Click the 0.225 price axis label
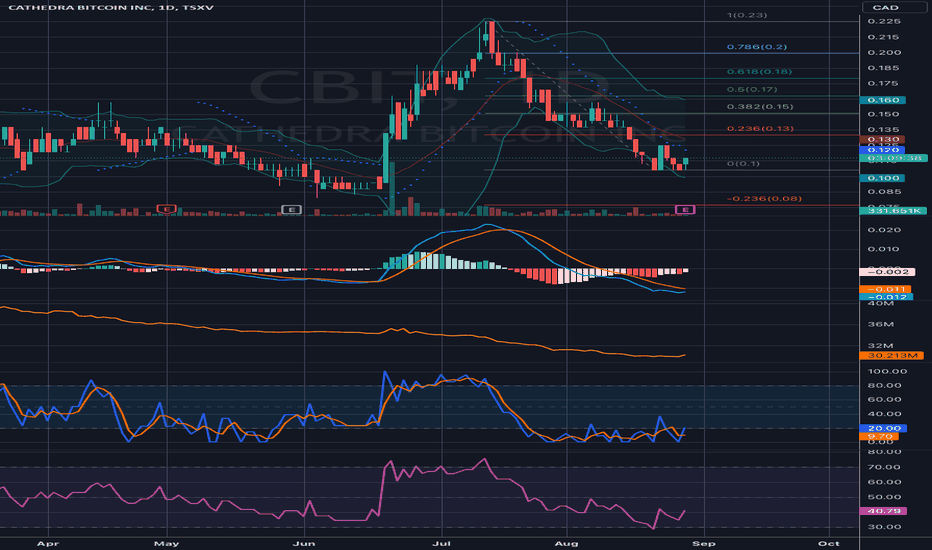The image size is (932, 550). point(883,21)
